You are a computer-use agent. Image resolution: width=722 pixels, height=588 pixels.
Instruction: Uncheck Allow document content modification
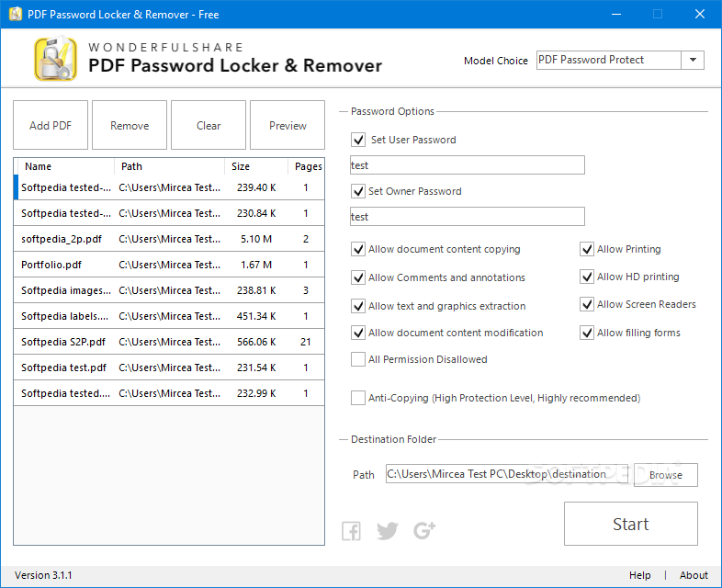coord(358,333)
